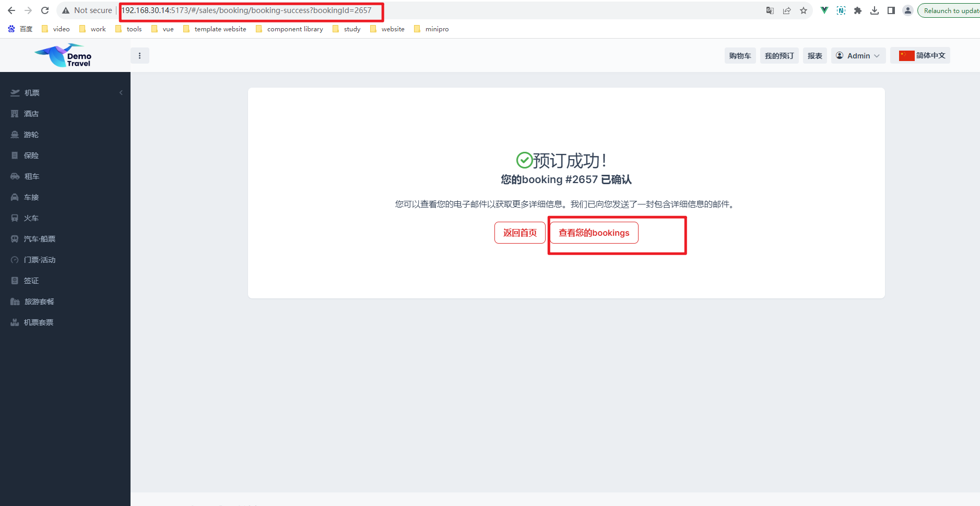Click the 返回首页 button

[x=519, y=233]
